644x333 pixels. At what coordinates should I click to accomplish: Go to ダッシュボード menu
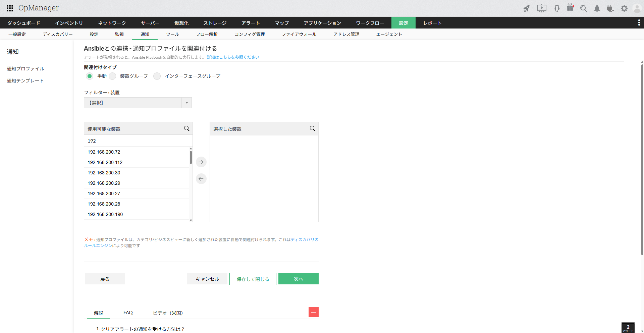click(24, 23)
